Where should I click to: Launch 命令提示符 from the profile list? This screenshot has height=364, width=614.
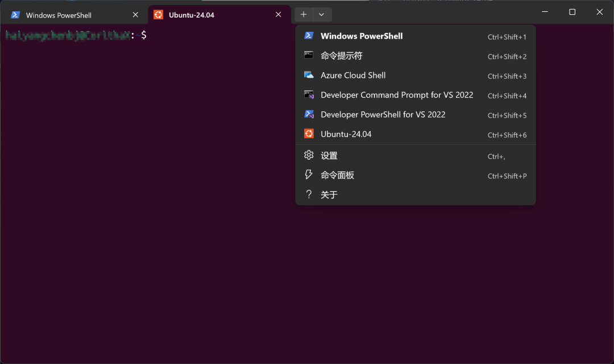(416, 56)
